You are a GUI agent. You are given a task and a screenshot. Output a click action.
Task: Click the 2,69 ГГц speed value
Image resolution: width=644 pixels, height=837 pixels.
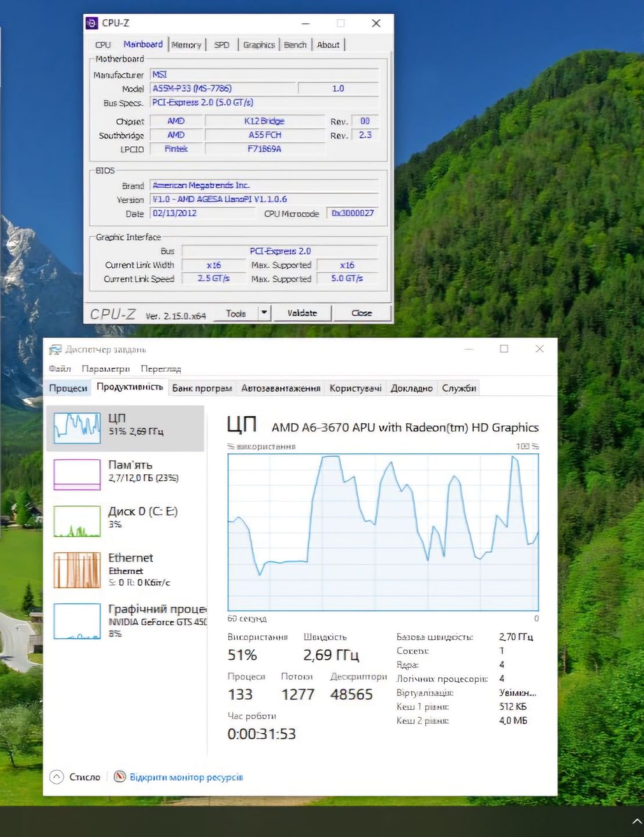pyautogui.click(x=331, y=655)
